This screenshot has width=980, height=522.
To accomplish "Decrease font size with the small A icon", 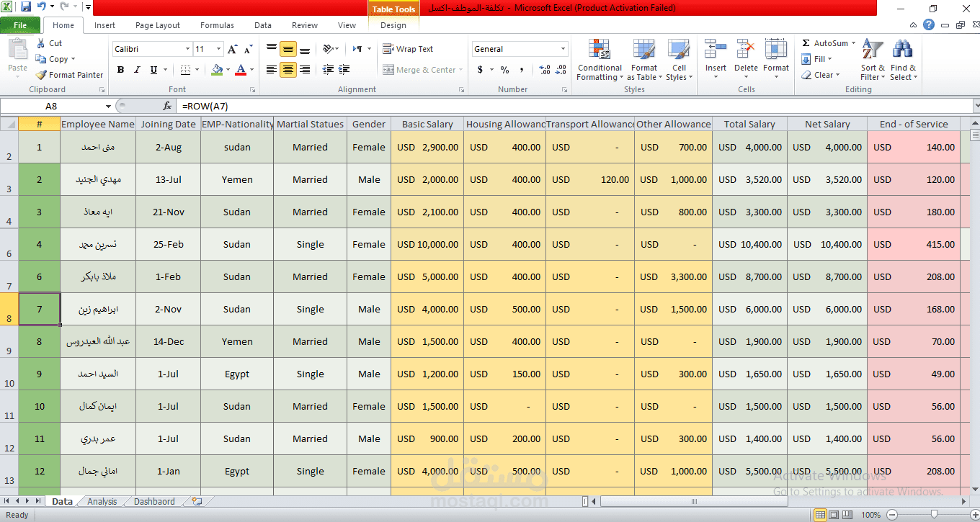I will 249,50.
